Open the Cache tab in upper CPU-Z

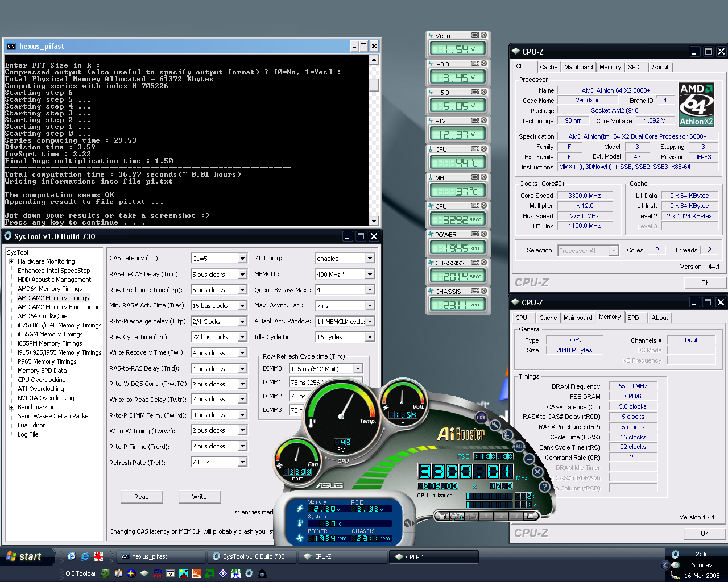coord(548,67)
